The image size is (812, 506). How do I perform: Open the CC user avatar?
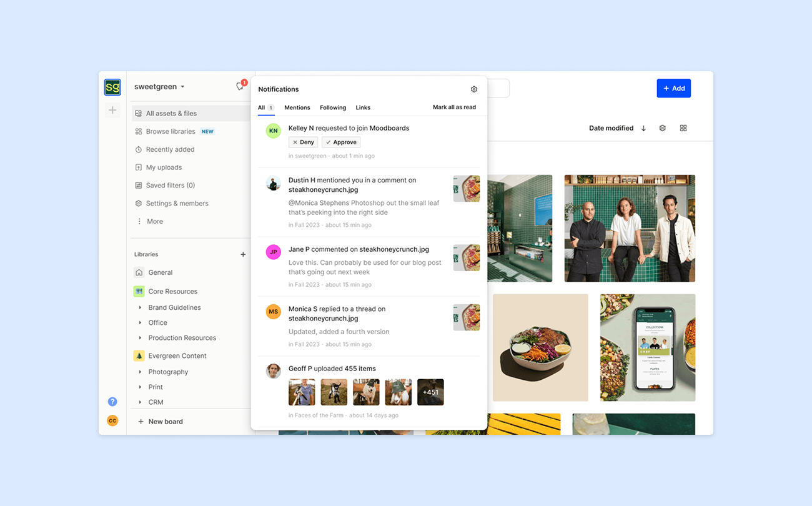112,420
